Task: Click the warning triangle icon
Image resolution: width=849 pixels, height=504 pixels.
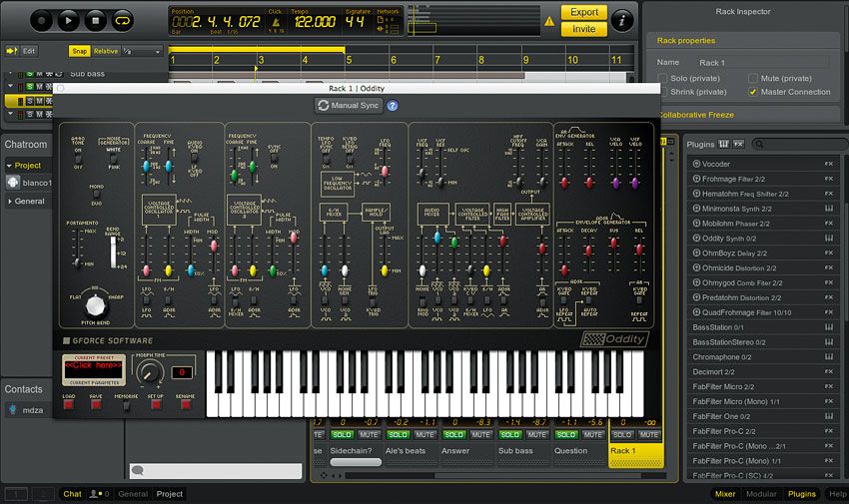Action: click(x=549, y=21)
